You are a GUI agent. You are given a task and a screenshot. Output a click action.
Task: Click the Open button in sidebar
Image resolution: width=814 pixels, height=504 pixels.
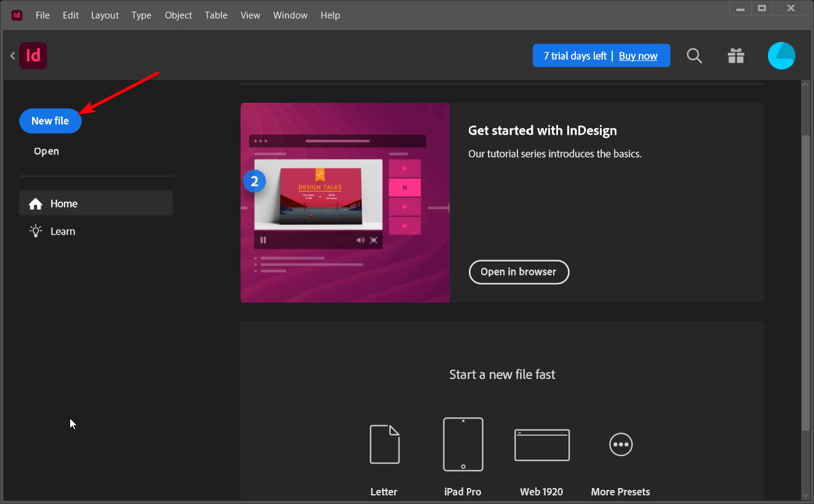[47, 151]
